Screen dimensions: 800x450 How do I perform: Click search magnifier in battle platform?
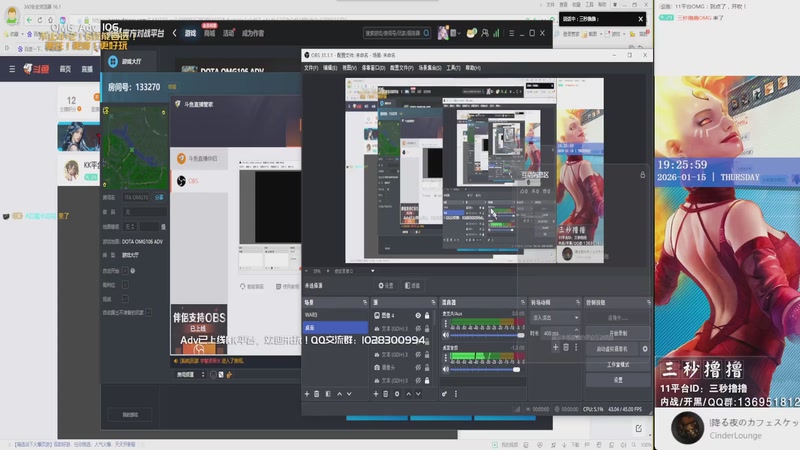click(427, 33)
